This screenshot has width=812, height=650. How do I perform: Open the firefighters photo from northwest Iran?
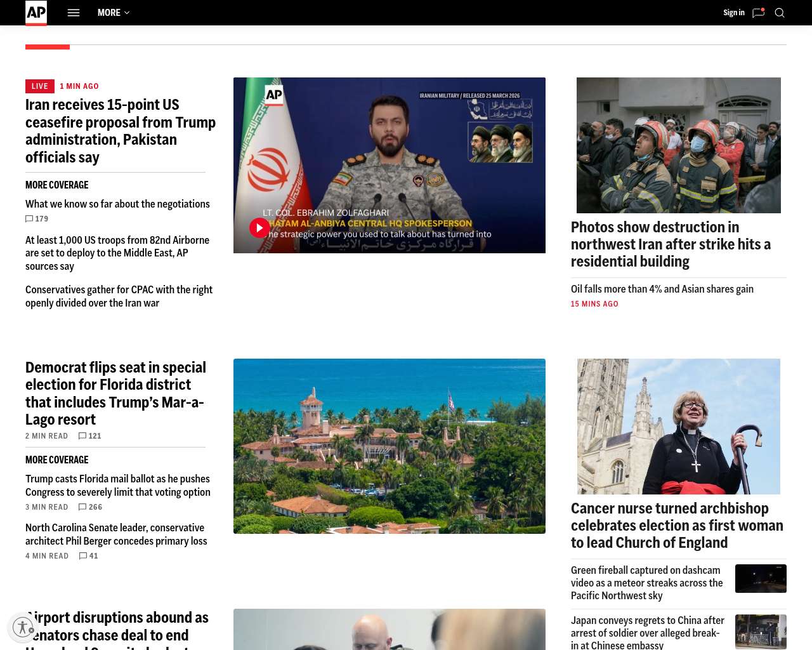click(679, 145)
